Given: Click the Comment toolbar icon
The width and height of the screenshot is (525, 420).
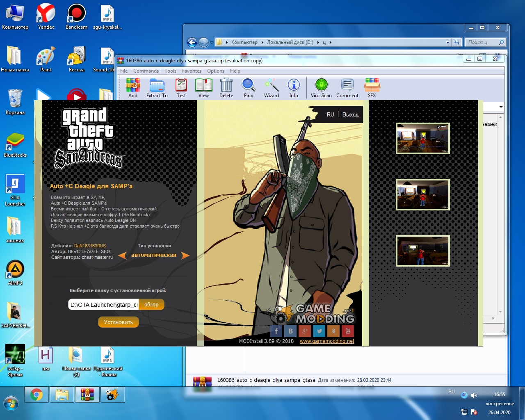Looking at the screenshot, I should tap(347, 88).
